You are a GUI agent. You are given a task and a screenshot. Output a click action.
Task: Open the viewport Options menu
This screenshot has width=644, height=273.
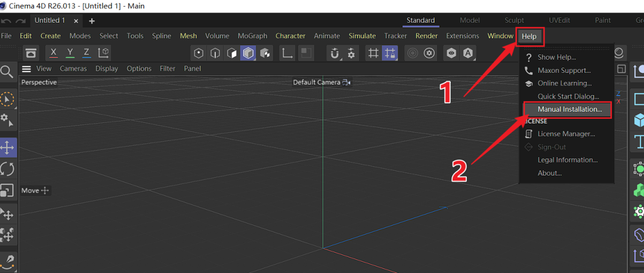(x=139, y=69)
